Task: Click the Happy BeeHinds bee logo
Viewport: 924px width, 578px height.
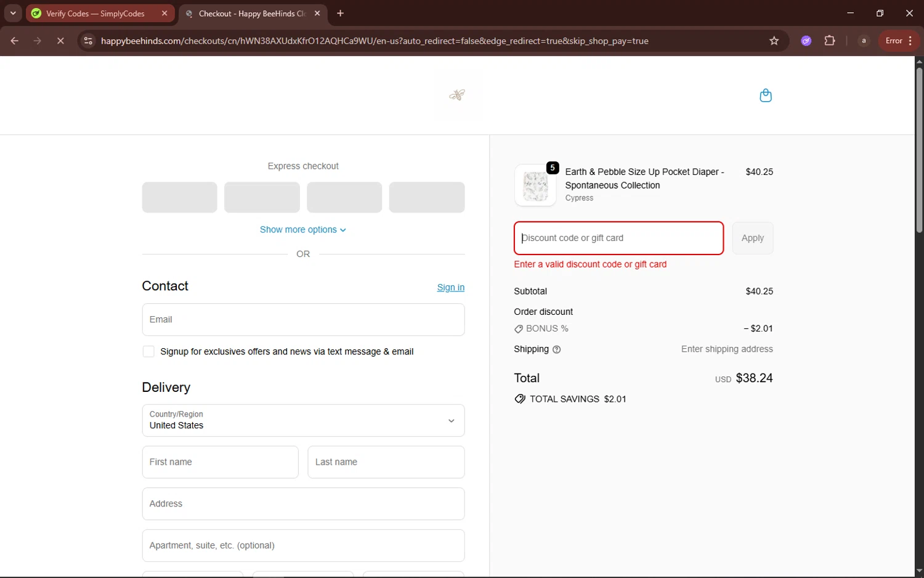Action: pyautogui.click(x=457, y=95)
